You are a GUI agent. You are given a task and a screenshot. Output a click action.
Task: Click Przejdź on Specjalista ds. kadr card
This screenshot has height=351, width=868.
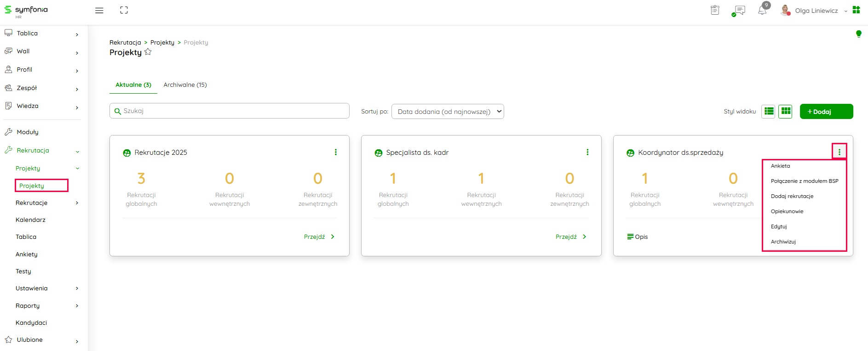click(570, 237)
